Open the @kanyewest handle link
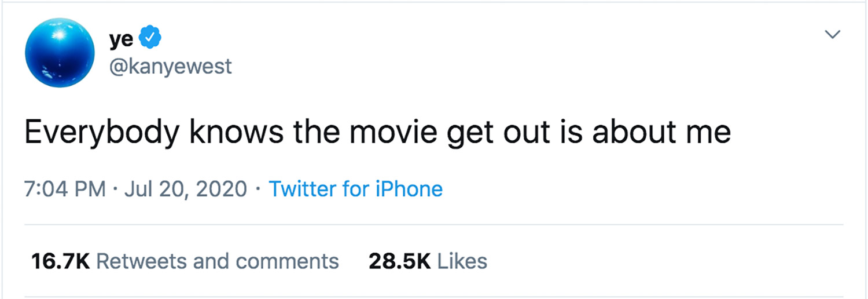The image size is (868, 299). [x=170, y=66]
